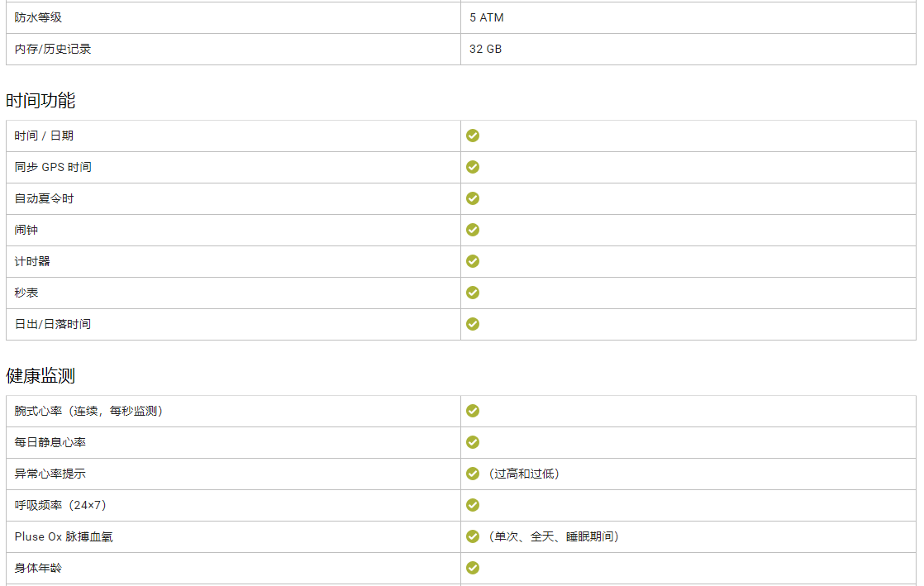924x586 pixels.
Task: Click checkmark icon for 呼吸频率 row
Action: click(x=473, y=505)
